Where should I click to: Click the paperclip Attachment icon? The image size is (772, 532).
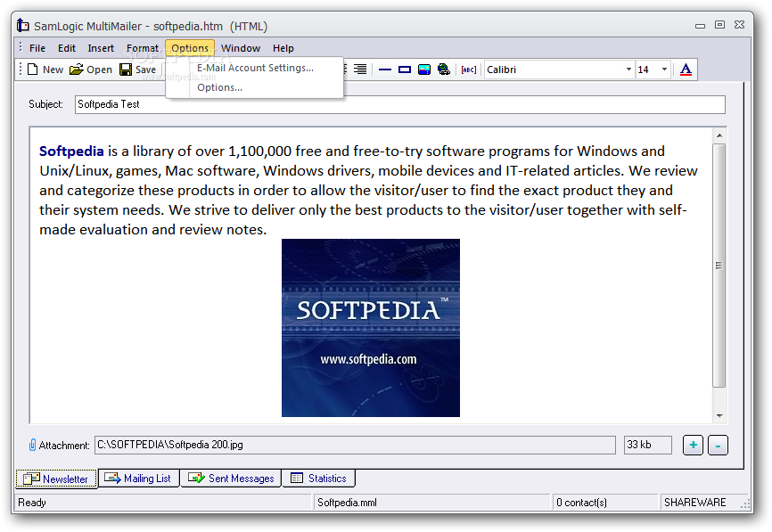pyautogui.click(x=32, y=445)
